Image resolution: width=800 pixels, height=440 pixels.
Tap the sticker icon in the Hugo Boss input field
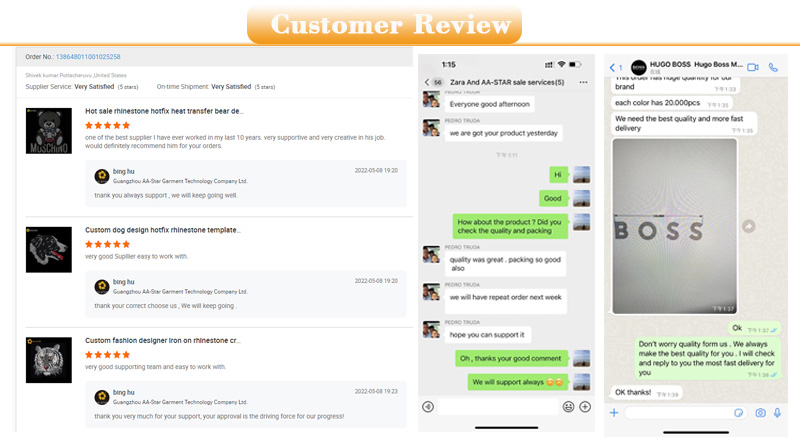pos(738,412)
